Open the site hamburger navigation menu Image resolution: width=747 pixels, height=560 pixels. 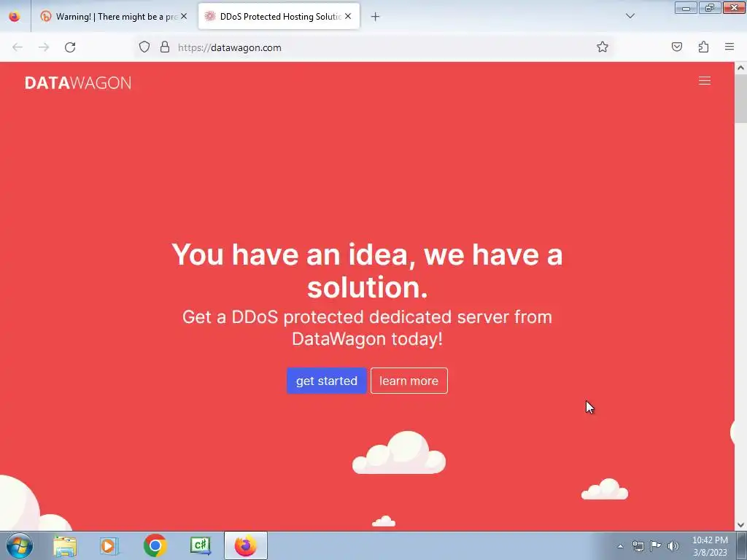705,81
